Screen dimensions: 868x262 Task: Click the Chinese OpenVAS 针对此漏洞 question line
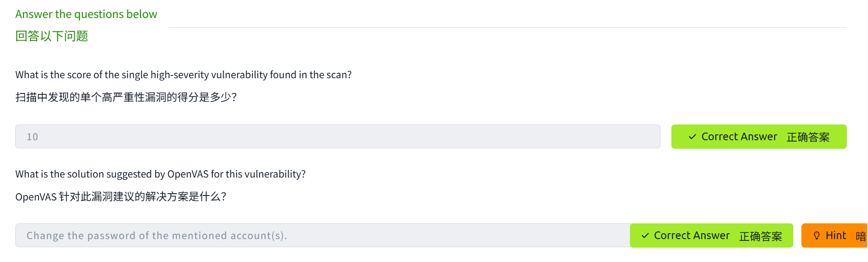point(121,196)
